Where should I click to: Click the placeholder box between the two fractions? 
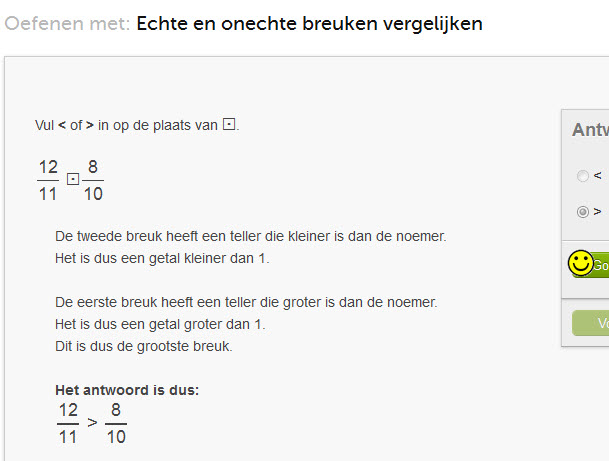(73, 179)
